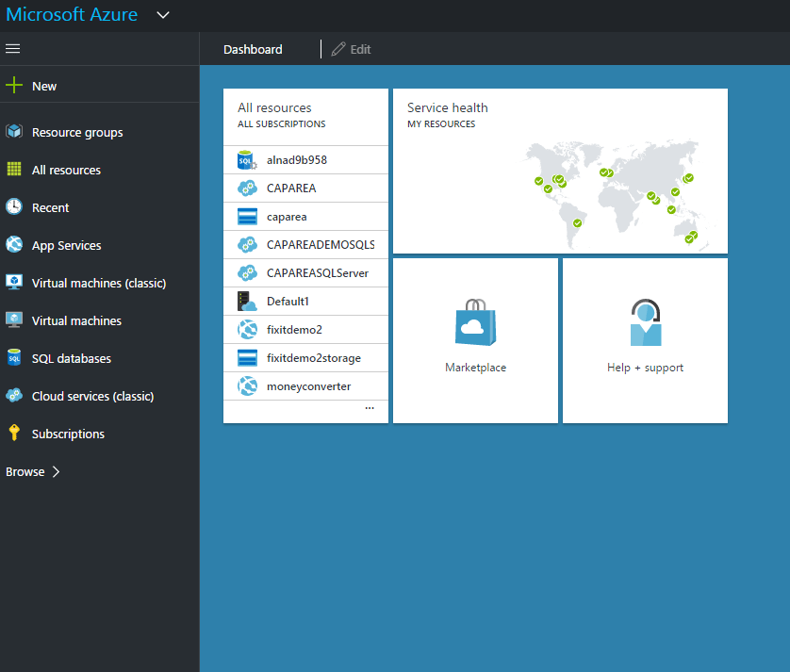Click Service health MY RESOURCES subtitle
The width and height of the screenshot is (790, 672).
[x=441, y=123]
